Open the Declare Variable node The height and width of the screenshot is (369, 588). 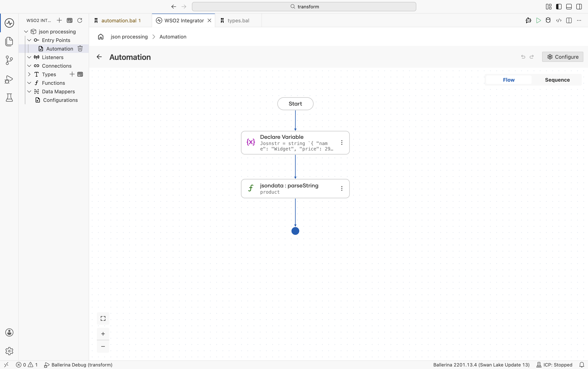(295, 143)
